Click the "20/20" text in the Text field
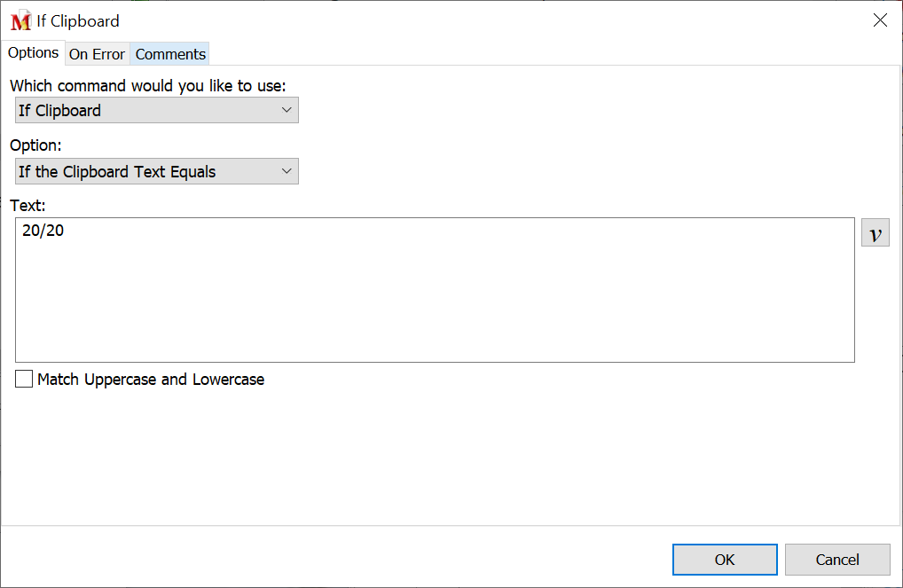 (43, 231)
